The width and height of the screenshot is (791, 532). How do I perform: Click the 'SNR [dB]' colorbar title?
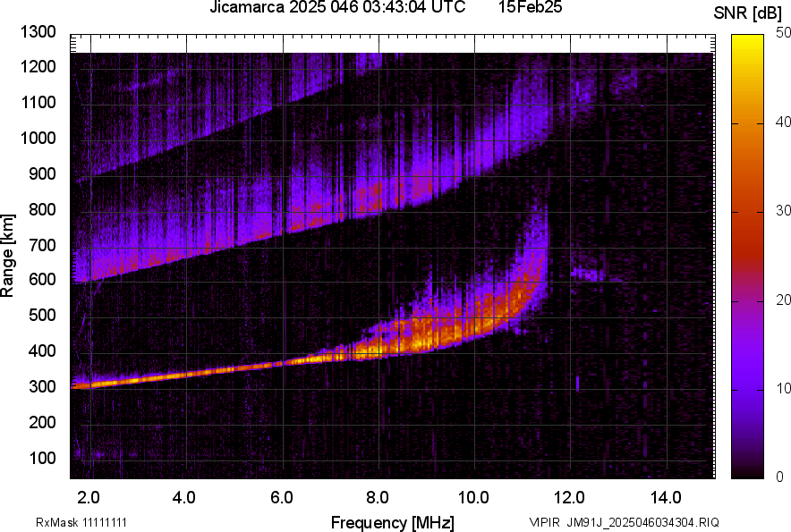(x=747, y=13)
